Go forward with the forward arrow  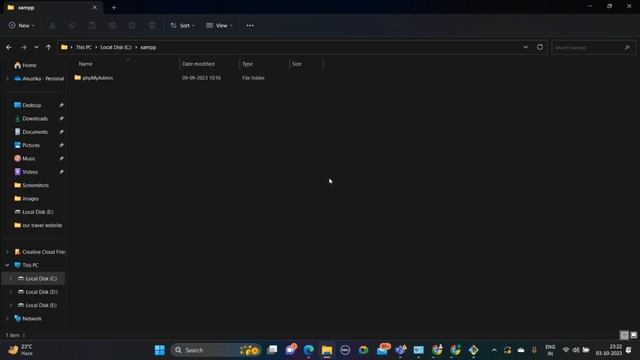coord(23,47)
